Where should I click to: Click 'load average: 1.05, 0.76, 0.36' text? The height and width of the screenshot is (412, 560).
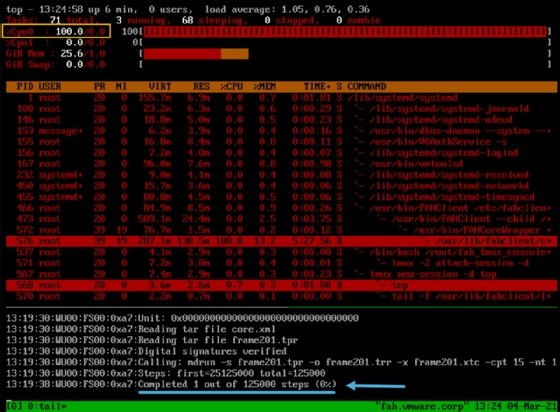pos(287,9)
